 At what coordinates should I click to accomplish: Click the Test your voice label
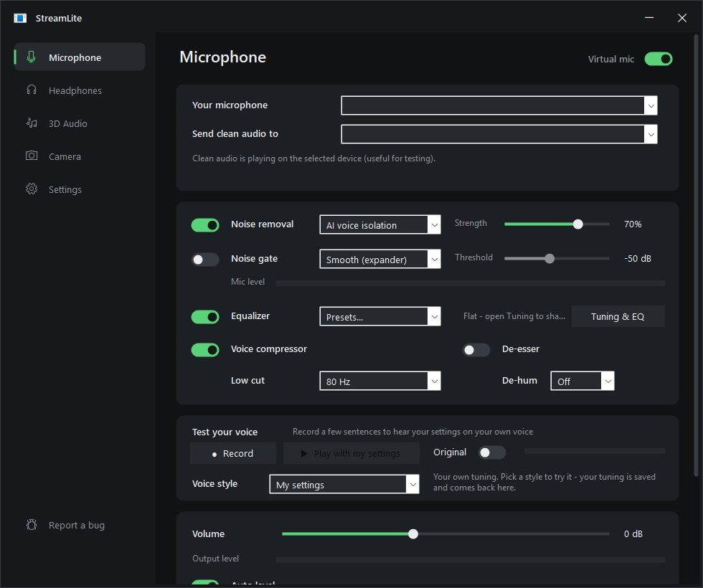tap(225, 432)
